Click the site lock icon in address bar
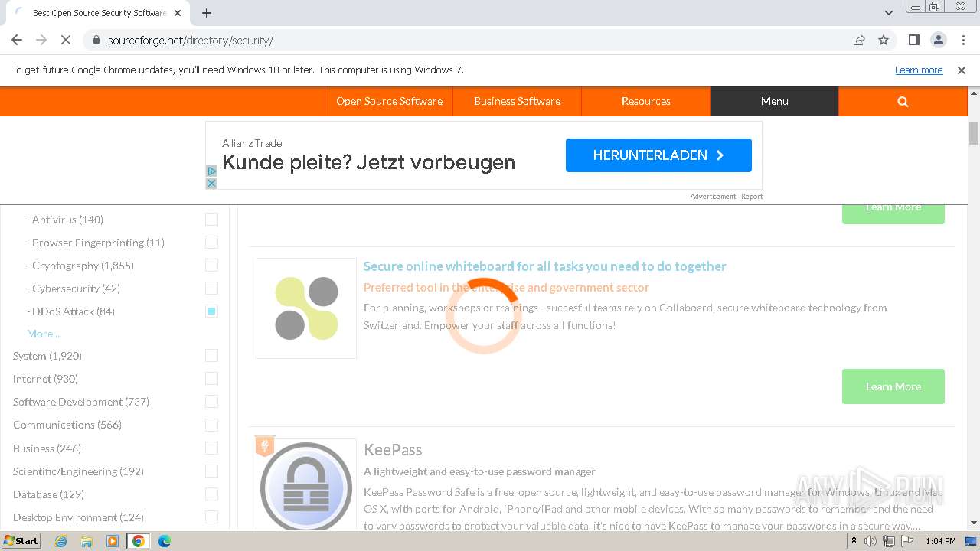Image resolution: width=980 pixels, height=551 pixels. tap(96, 40)
